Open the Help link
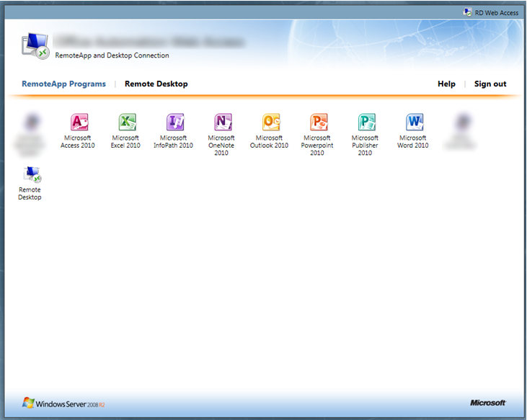The height and width of the screenshot is (420, 527). tap(446, 84)
